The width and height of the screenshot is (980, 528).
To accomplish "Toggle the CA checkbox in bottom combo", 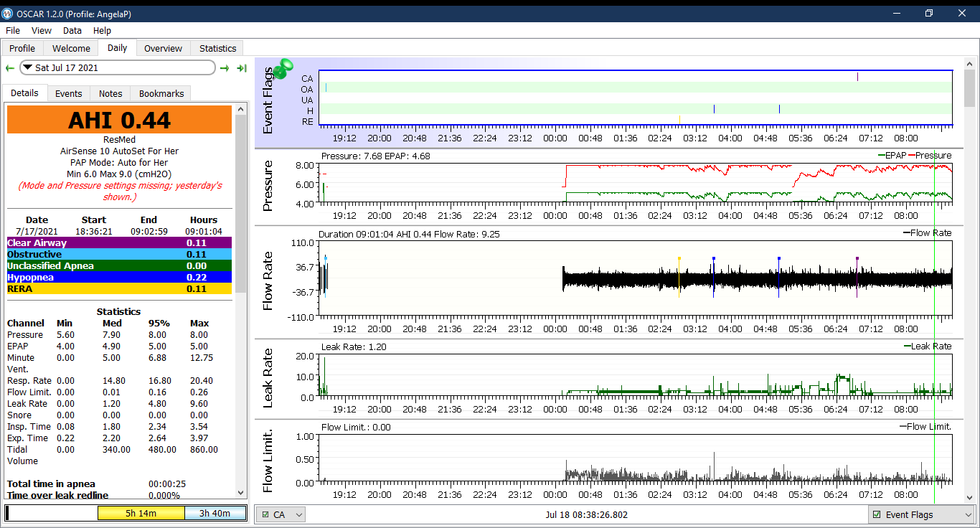I will tap(265, 514).
